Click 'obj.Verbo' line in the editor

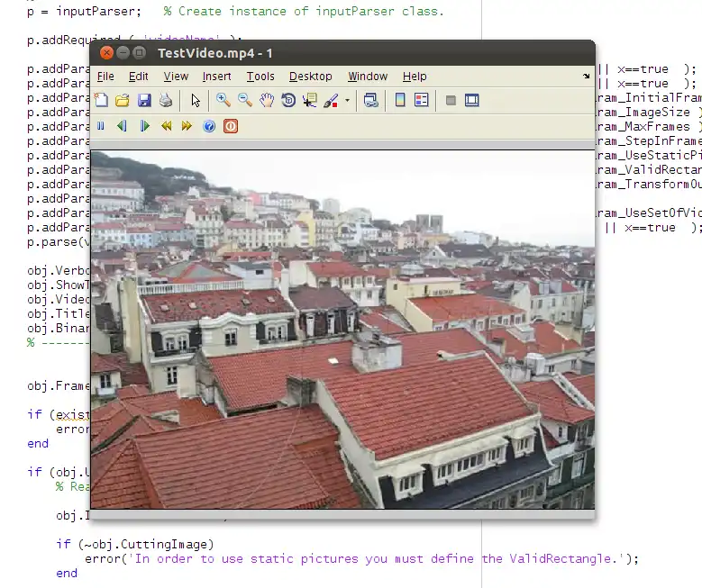(59, 271)
